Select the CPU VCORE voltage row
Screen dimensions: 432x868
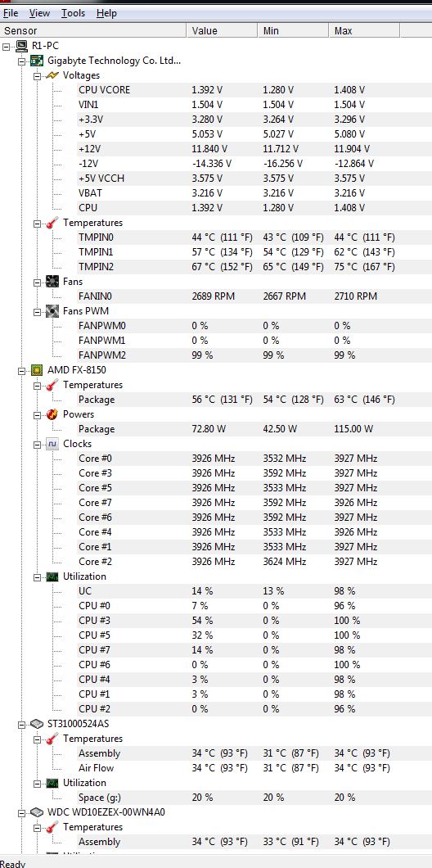coord(216,90)
